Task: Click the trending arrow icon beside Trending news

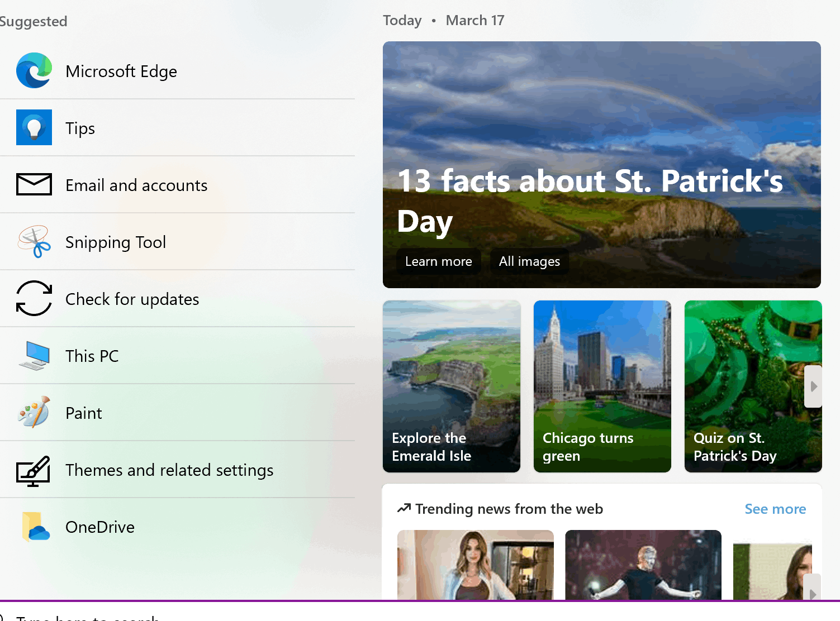Action: pos(404,508)
